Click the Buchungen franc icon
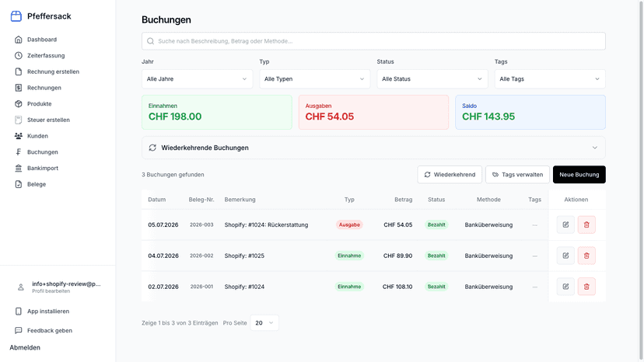Screen dimensions: 644x362 pyautogui.click(x=19, y=151)
